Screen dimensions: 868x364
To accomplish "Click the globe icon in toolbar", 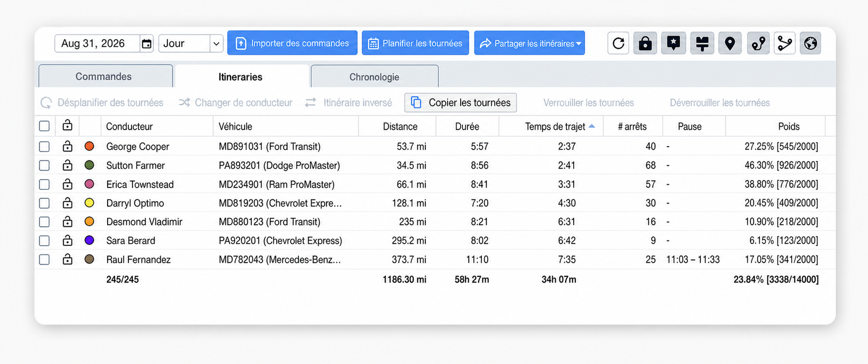I will pyautogui.click(x=811, y=43).
